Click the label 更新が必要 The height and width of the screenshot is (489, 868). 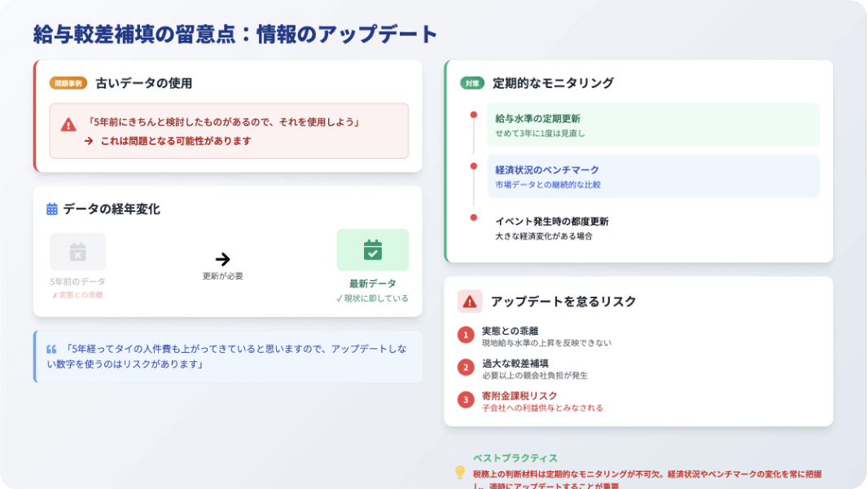point(222,275)
